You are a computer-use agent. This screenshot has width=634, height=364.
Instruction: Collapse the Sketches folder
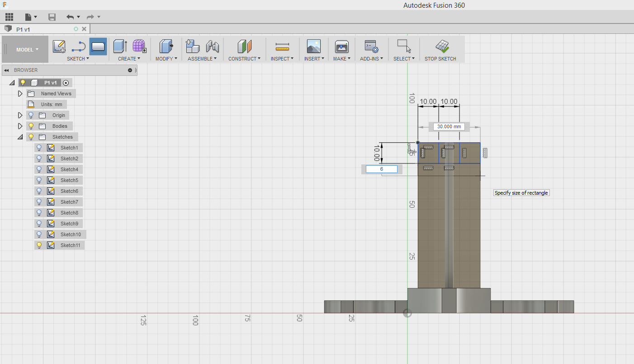coord(20,137)
